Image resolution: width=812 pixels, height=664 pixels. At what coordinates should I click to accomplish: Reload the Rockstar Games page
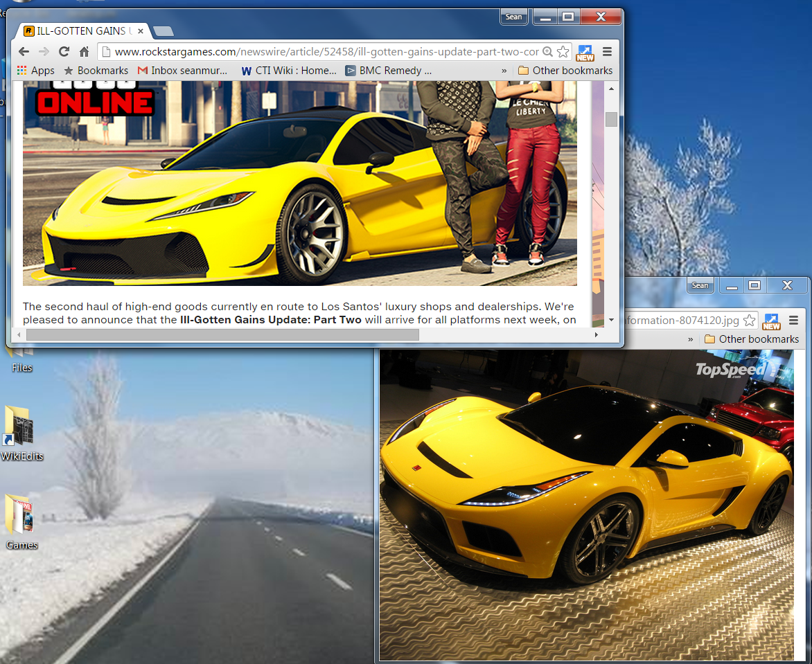(64, 52)
